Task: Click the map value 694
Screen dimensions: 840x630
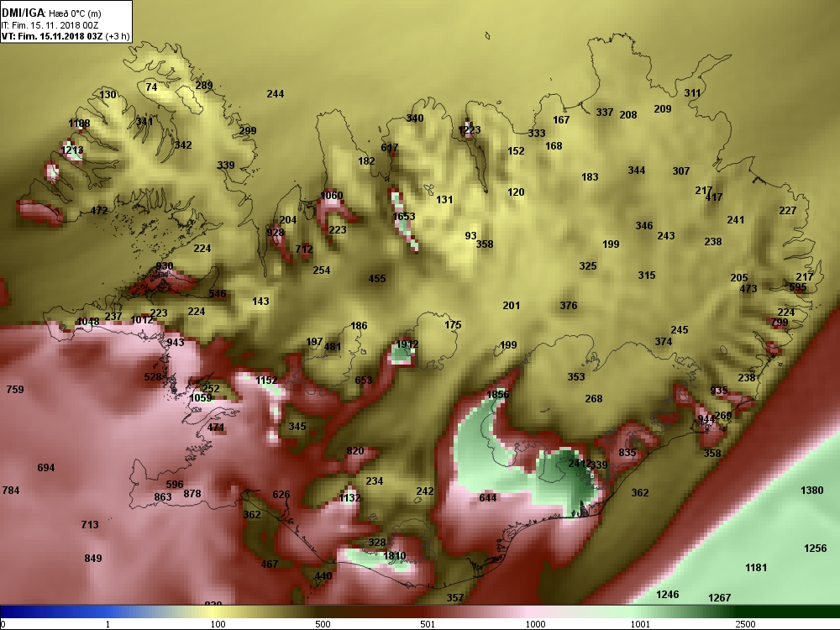Action: tap(46, 468)
